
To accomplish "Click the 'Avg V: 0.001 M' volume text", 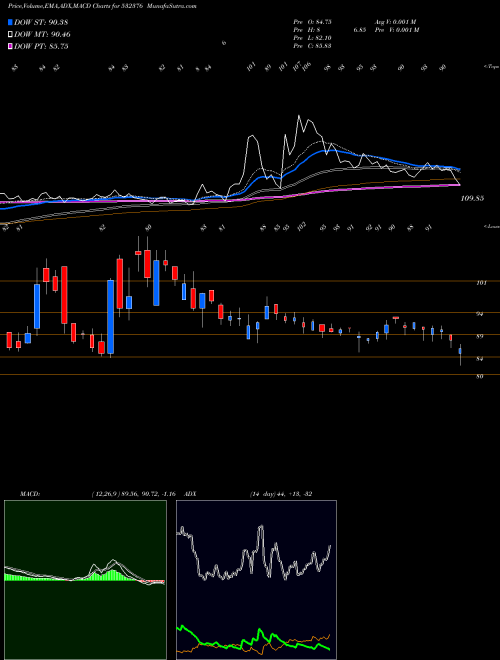I will pyautogui.click(x=395, y=21).
